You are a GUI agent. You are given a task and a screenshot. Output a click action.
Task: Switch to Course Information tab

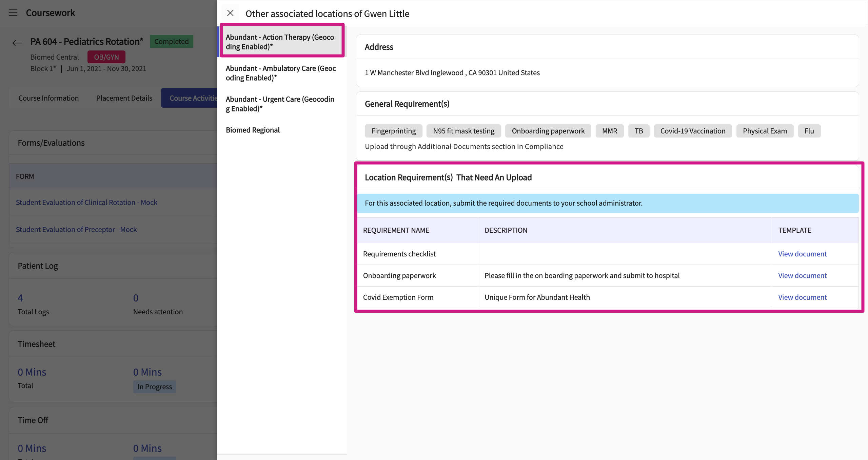(x=48, y=98)
